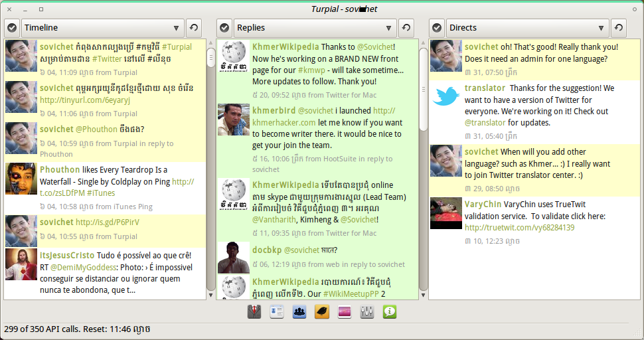Open the accounts suit icon

[254, 312]
